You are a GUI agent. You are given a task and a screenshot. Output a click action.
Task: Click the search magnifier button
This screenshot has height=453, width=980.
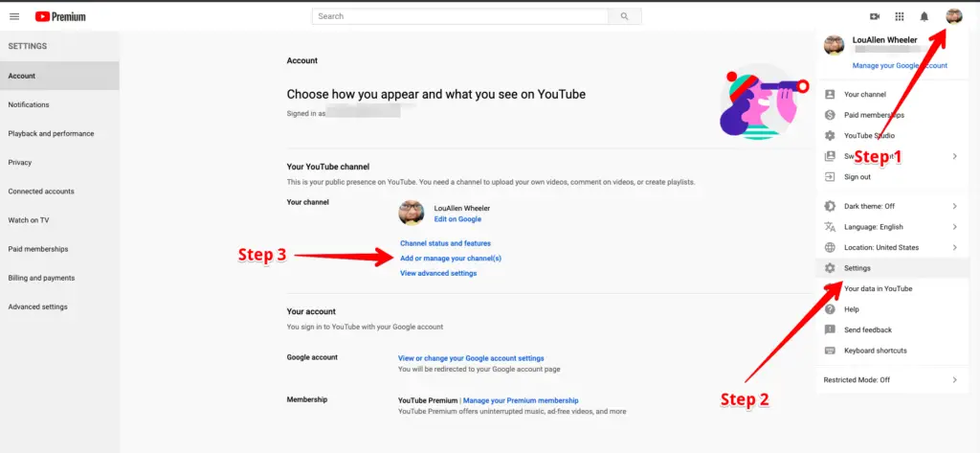click(624, 16)
